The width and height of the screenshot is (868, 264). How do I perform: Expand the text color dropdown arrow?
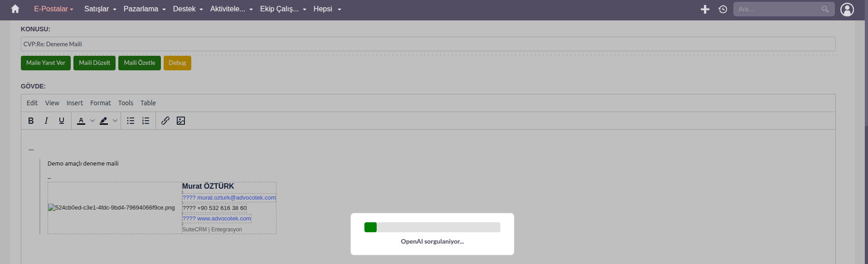pyautogui.click(x=92, y=121)
